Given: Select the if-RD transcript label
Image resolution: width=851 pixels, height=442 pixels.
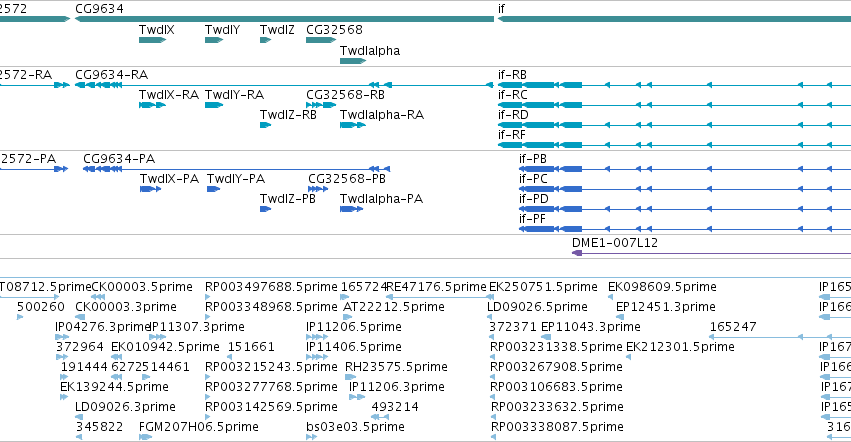Looking at the screenshot, I should [513, 115].
